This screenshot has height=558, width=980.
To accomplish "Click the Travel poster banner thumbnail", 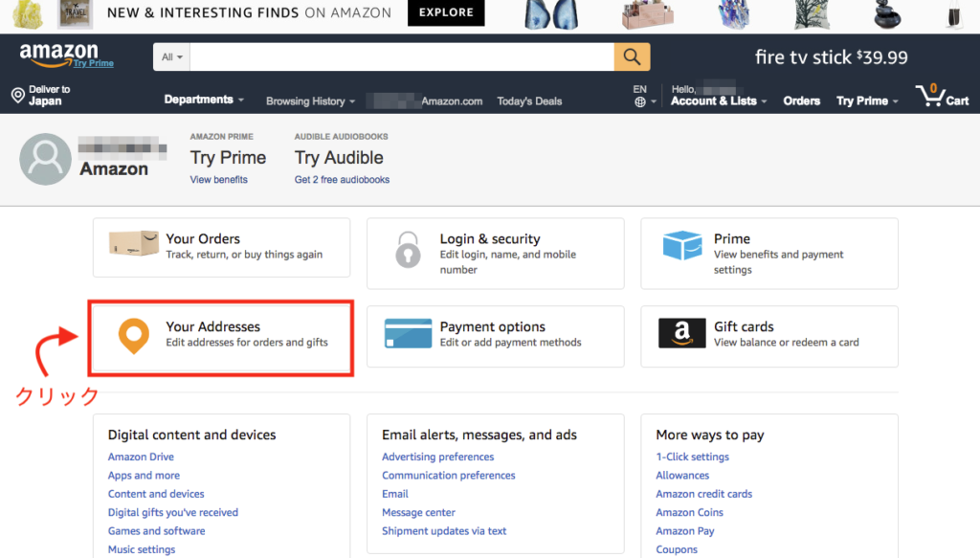I will tap(75, 13).
